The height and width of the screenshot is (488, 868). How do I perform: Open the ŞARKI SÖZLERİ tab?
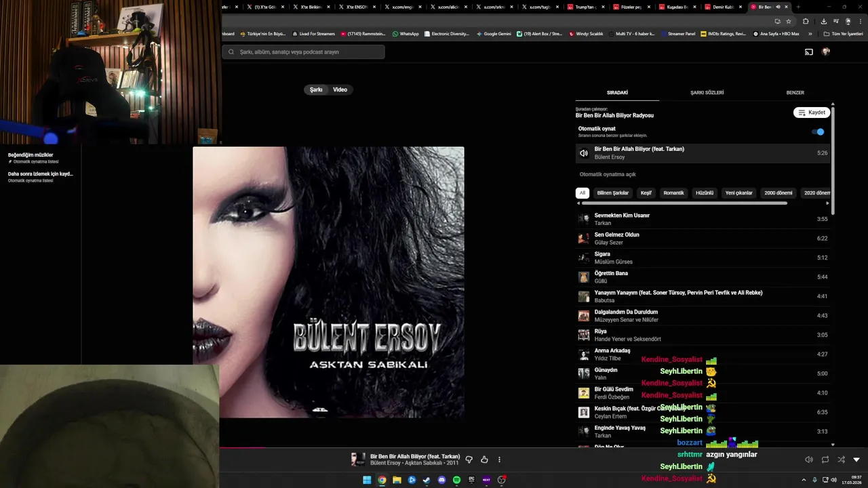[x=707, y=93]
